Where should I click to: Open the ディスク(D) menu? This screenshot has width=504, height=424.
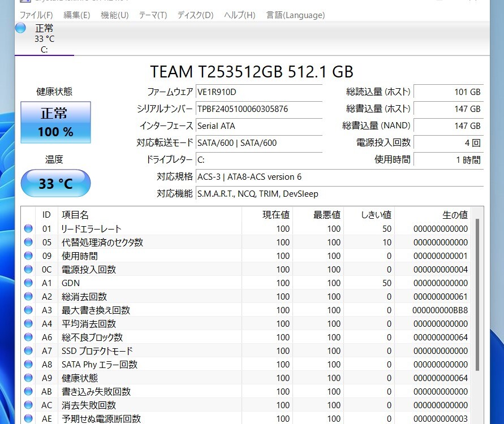tap(195, 15)
